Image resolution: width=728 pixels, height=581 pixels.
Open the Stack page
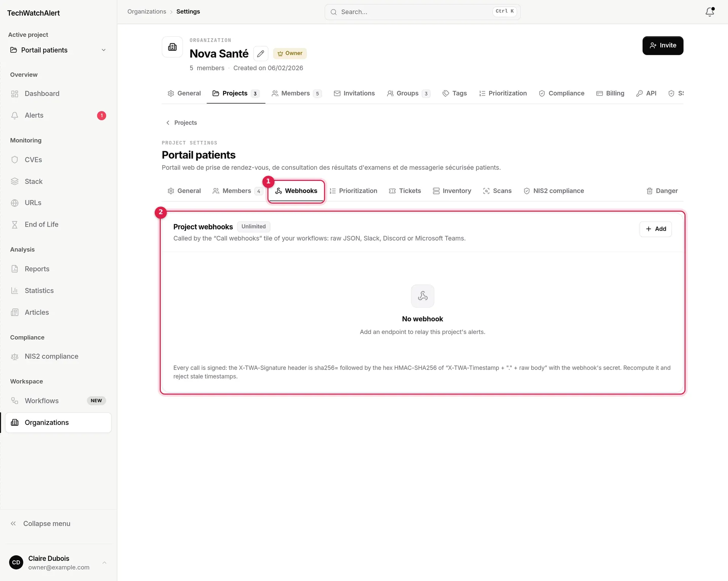point(58,182)
